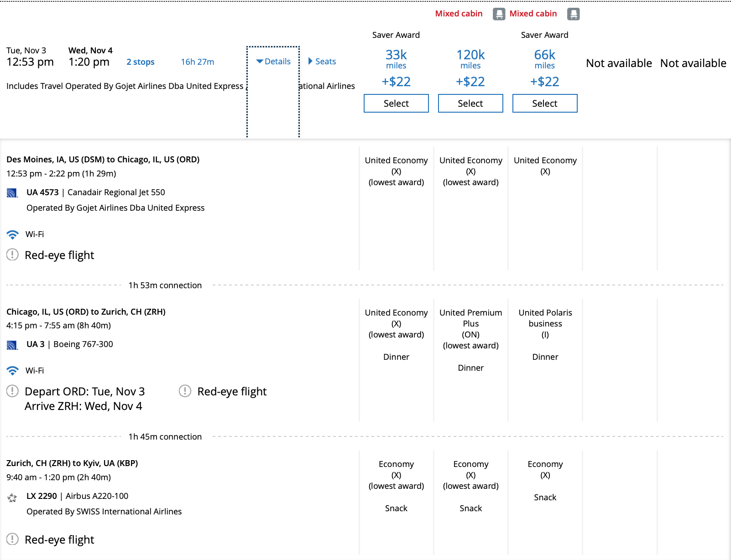Click the Swiss Airlines icon beside LX 2290
Screen dimensions: 731x560
click(12, 498)
